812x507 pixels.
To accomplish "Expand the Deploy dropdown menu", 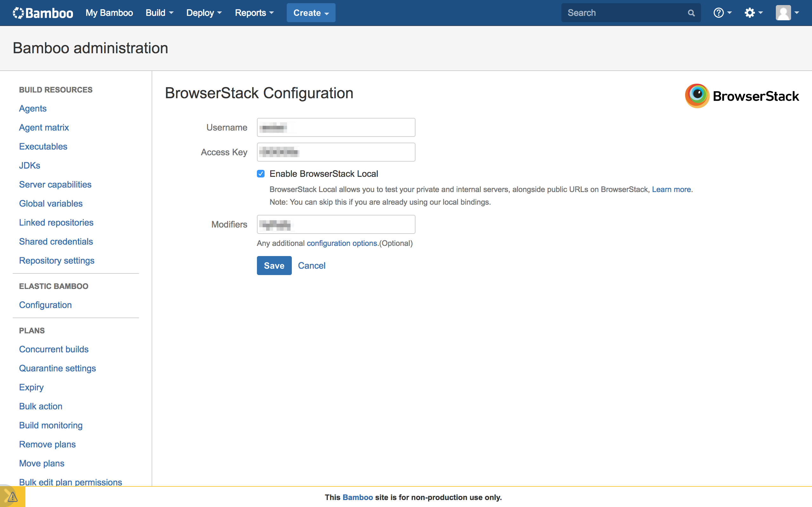I will [204, 13].
